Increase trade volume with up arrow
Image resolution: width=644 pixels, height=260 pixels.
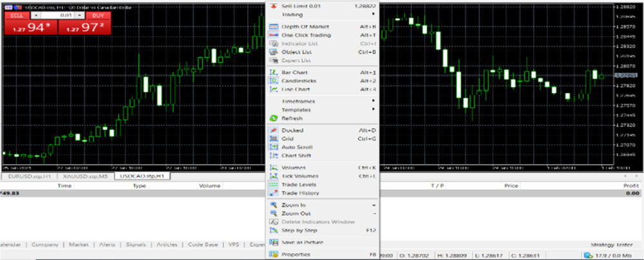[80, 15]
